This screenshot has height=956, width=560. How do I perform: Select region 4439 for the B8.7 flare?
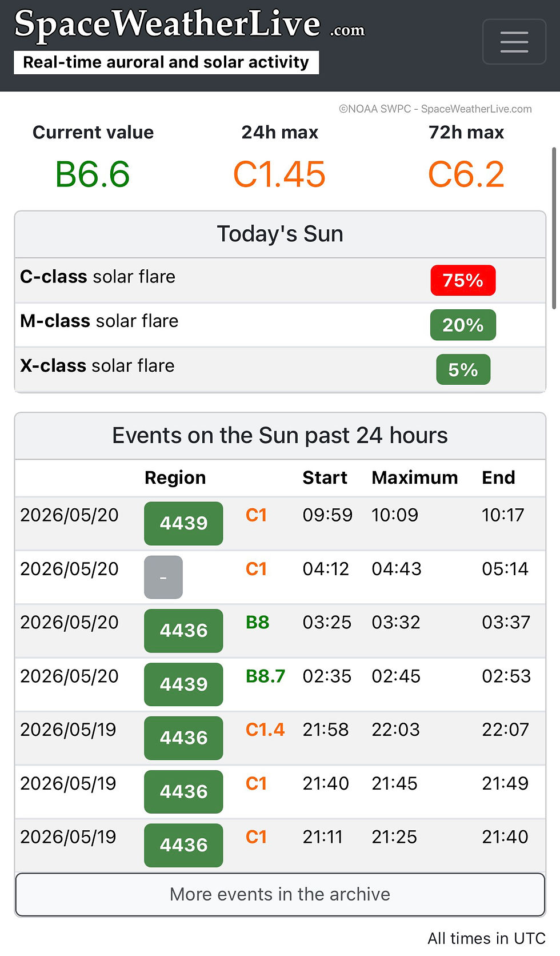(x=183, y=684)
